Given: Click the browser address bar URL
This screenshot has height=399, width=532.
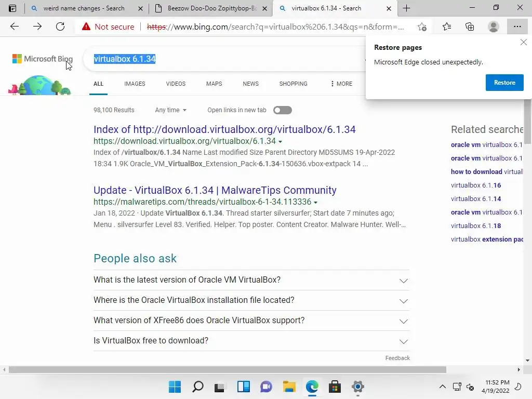Looking at the screenshot, I should tap(275, 26).
